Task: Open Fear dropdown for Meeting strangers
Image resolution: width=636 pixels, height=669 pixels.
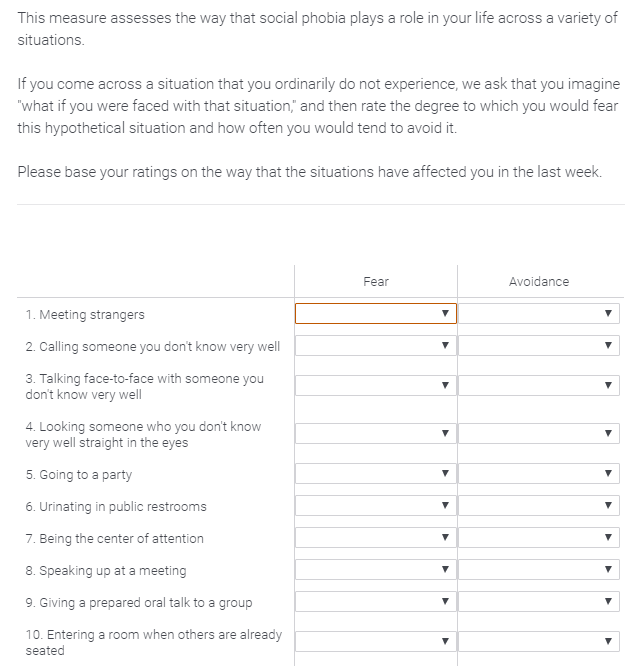Action: pos(376,314)
